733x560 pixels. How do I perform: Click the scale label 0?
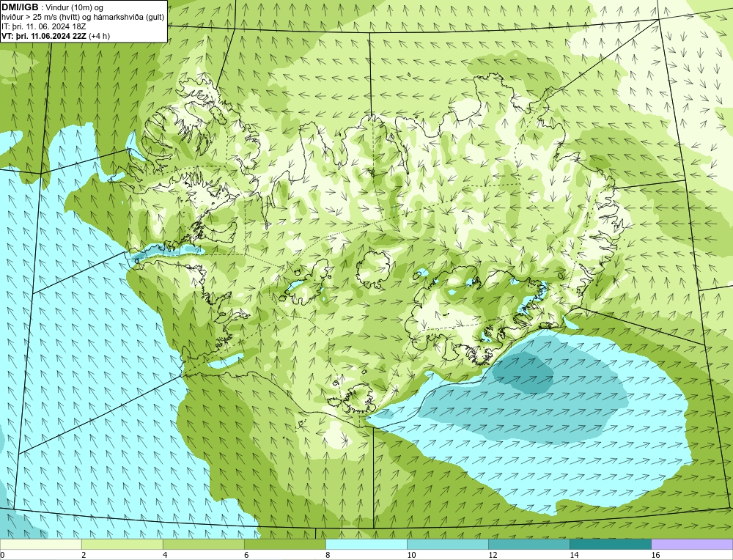(2, 555)
